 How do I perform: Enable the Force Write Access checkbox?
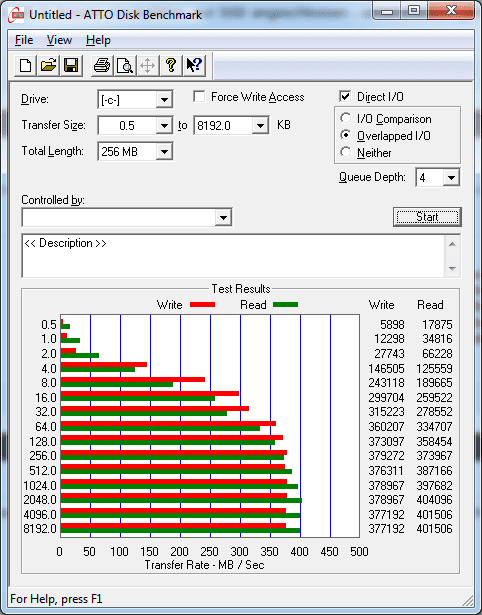pos(199,96)
